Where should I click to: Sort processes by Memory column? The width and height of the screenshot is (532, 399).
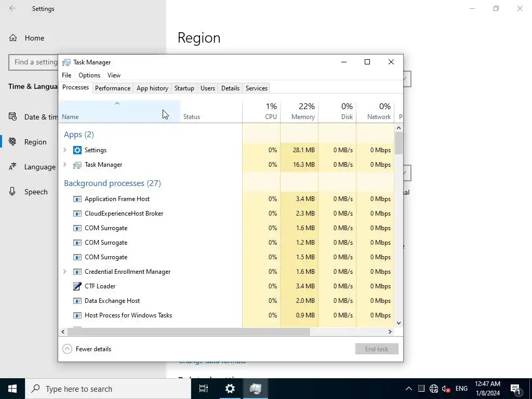[x=300, y=112]
